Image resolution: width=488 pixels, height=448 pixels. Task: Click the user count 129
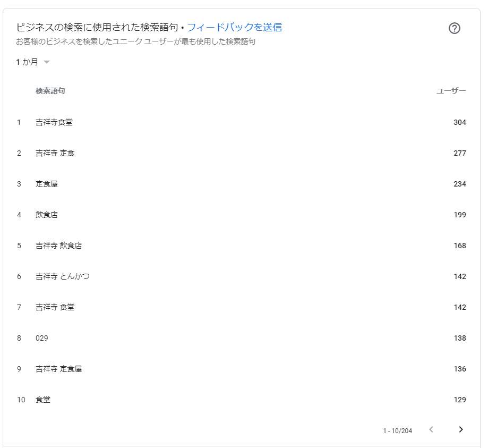click(460, 400)
